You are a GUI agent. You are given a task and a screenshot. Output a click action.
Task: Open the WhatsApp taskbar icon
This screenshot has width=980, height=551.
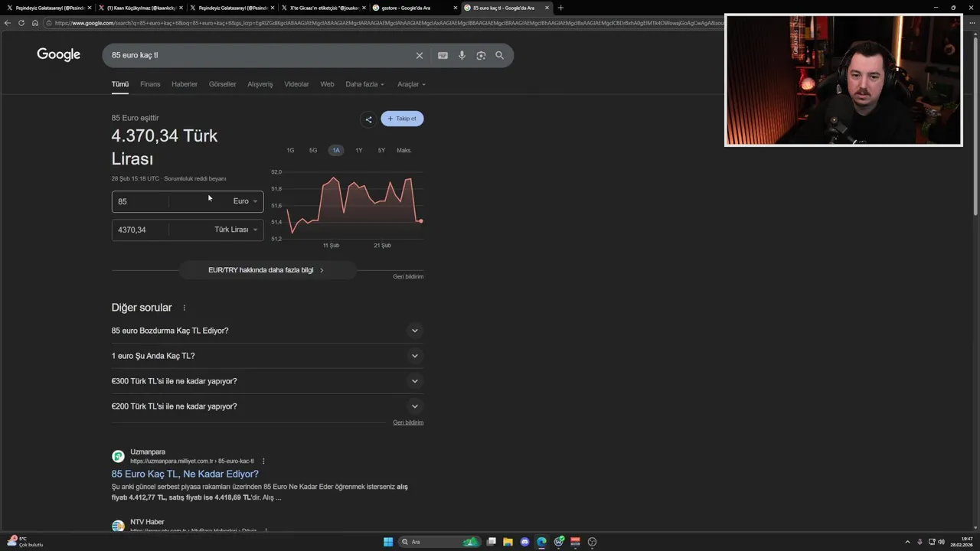(x=559, y=542)
